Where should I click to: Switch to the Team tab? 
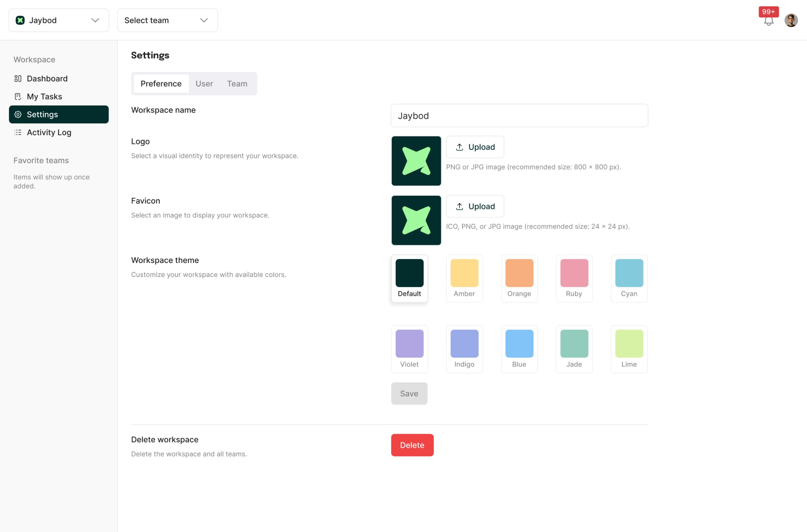(x=237, y=84)
